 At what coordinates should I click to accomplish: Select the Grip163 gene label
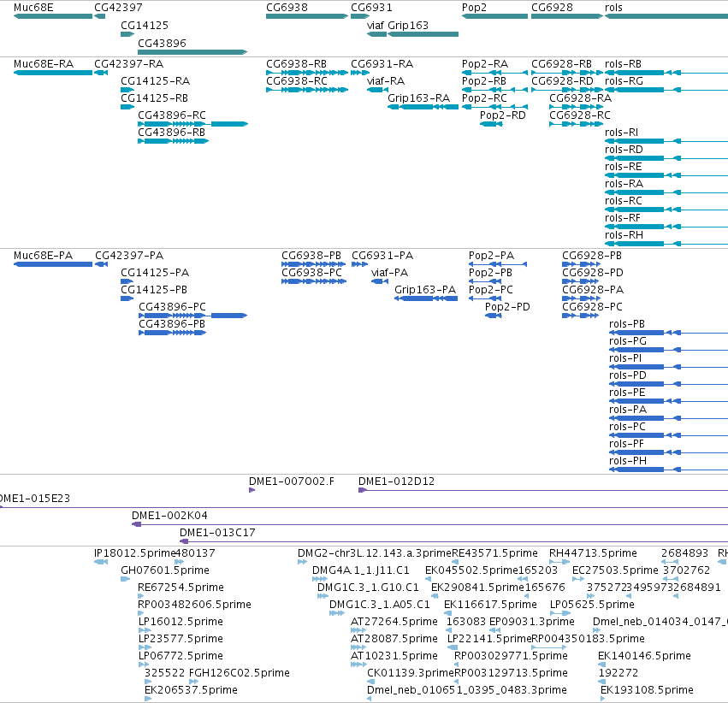(408, 25)
